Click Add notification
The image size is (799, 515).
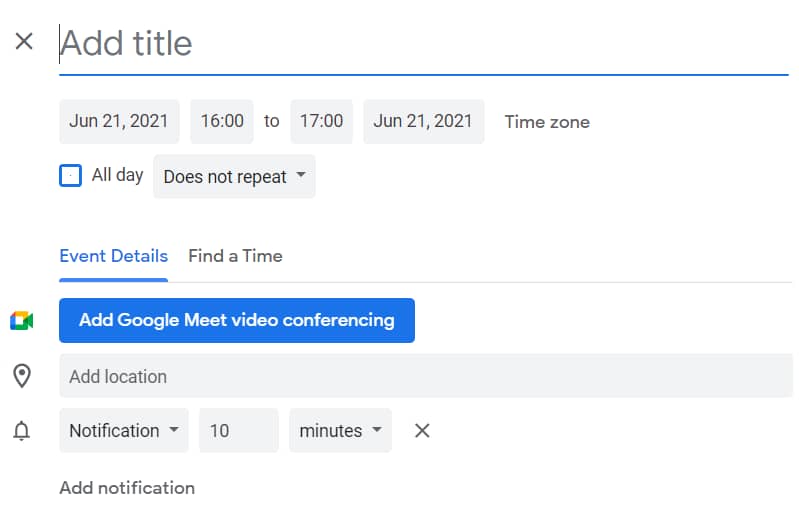coord(127,488)
